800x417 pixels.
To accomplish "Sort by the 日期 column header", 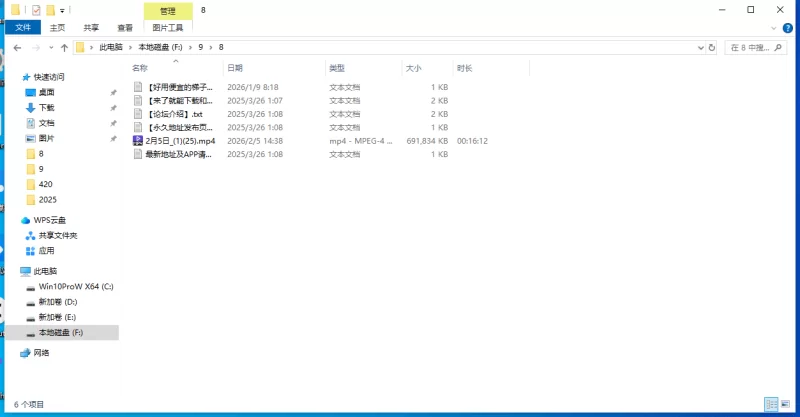I will 235,68.
